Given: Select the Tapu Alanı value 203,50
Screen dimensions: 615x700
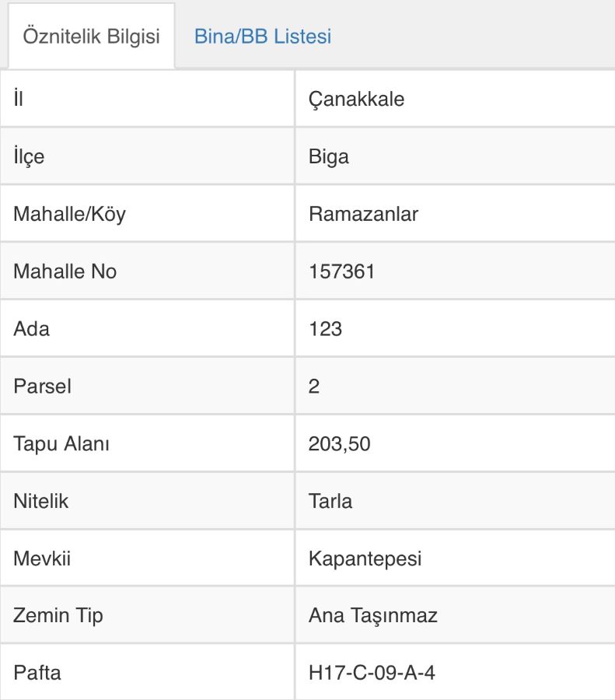Looking at the screenshot, I should click(x=339, y=444).
